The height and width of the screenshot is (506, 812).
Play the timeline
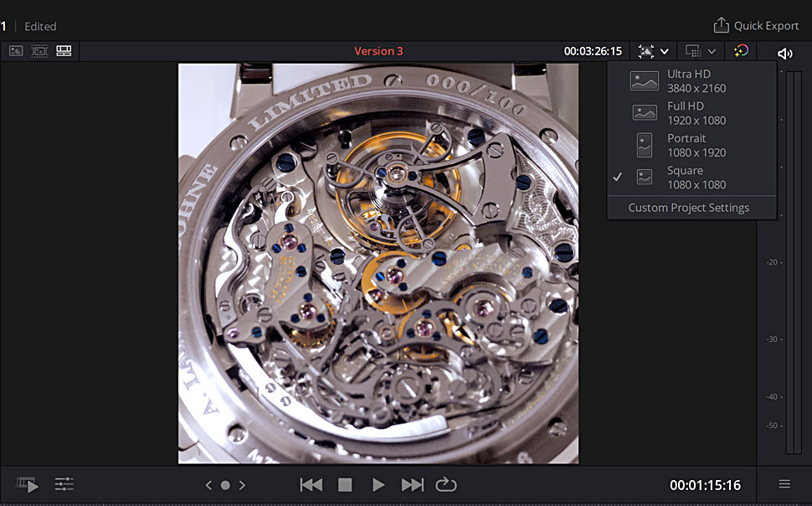click(x=378, y=485)
